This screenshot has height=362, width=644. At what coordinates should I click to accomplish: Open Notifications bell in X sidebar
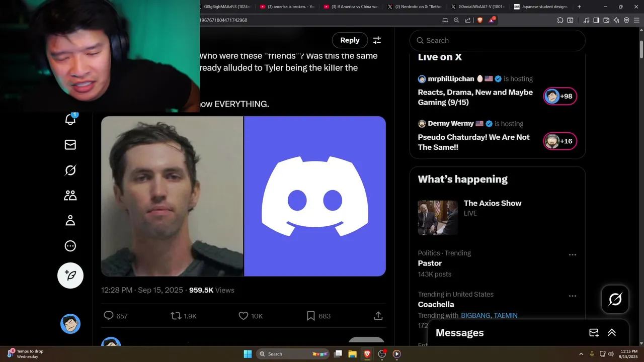[70, 119]
